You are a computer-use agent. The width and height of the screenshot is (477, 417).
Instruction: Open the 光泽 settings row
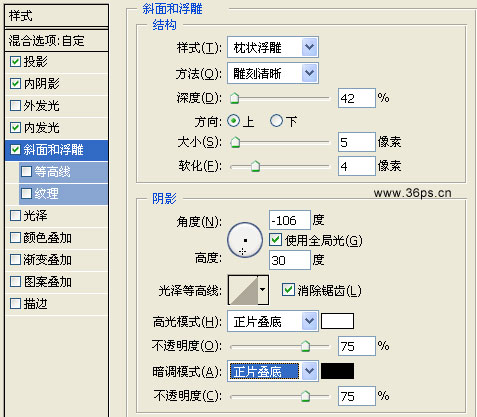[x=57, y=216]
